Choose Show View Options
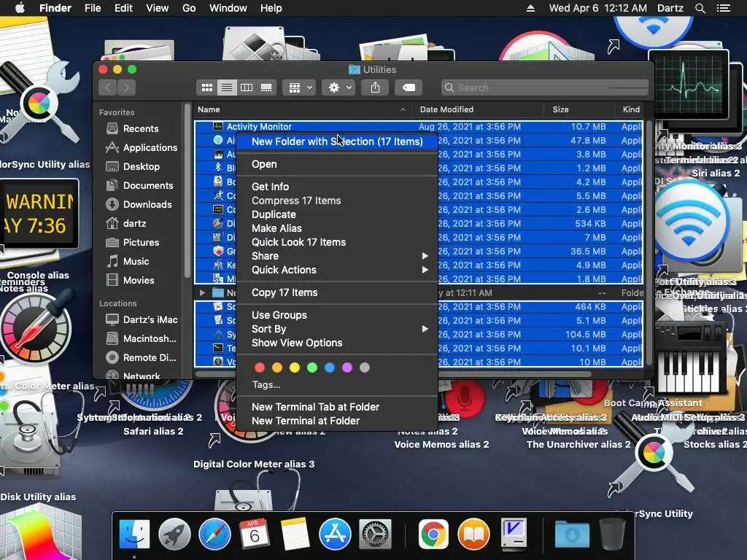 (x=337, y=343)
